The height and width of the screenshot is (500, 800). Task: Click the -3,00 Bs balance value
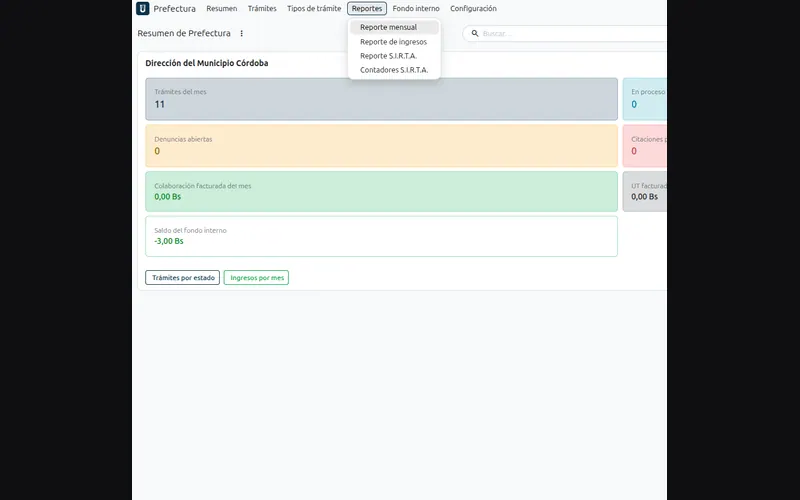click(169, 241)
